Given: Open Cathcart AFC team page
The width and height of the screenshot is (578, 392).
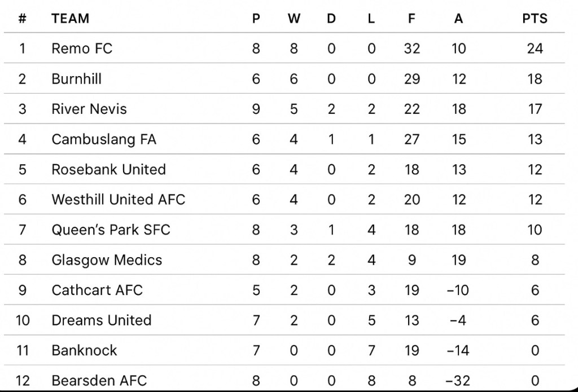Looking at the screenshot, I should point(97,290).
